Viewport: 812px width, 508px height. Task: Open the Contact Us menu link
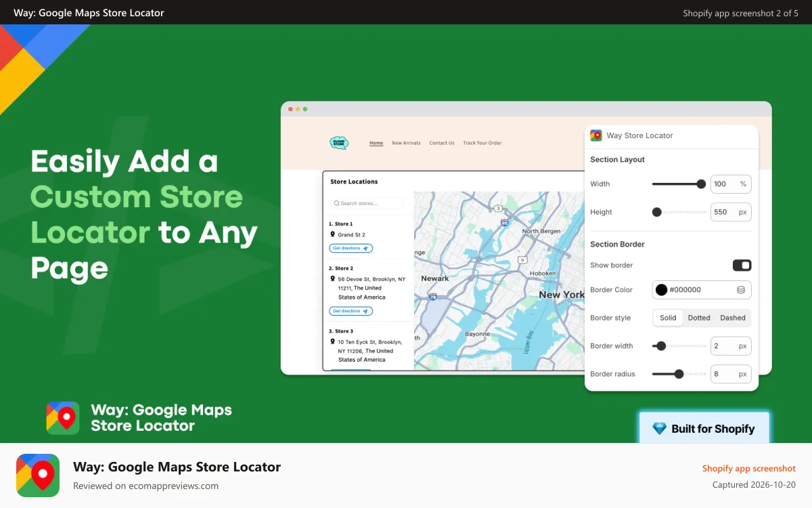click(442, 143)
